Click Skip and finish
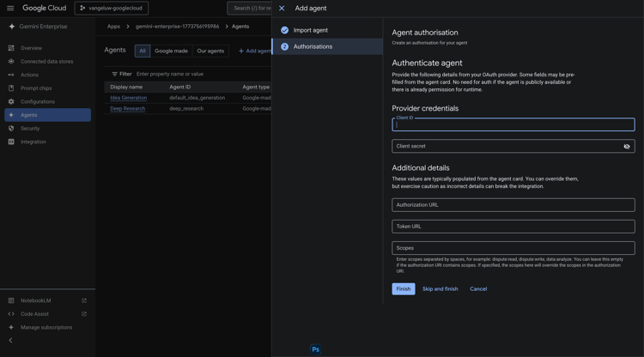Viewport: 644px width, 357px height. (440, 289)
